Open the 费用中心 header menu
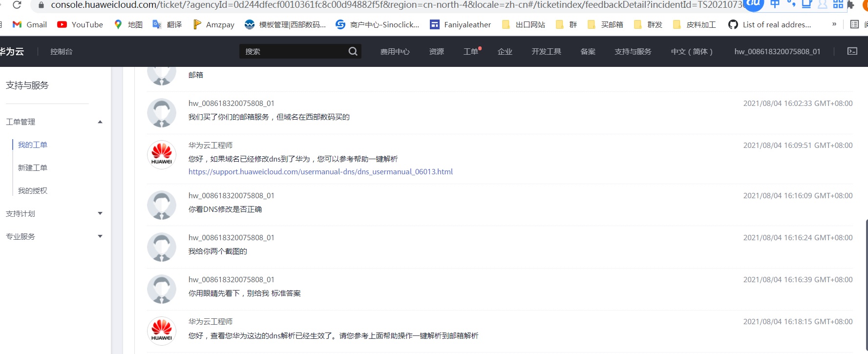868x354 pixels. (395, 51)
